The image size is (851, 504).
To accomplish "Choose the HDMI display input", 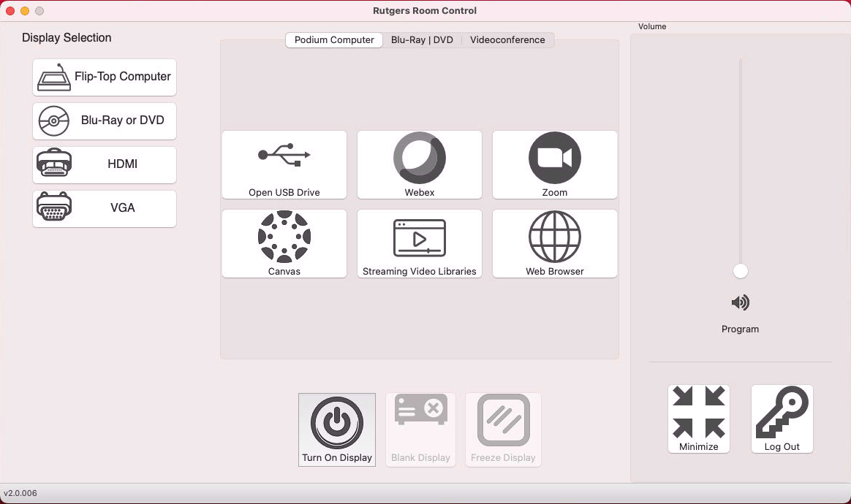I will tap(105, 164).
